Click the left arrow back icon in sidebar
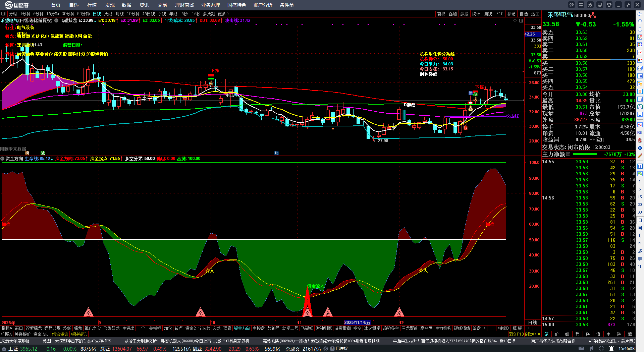This screenshot has width=644, height=352. (640, 14)
